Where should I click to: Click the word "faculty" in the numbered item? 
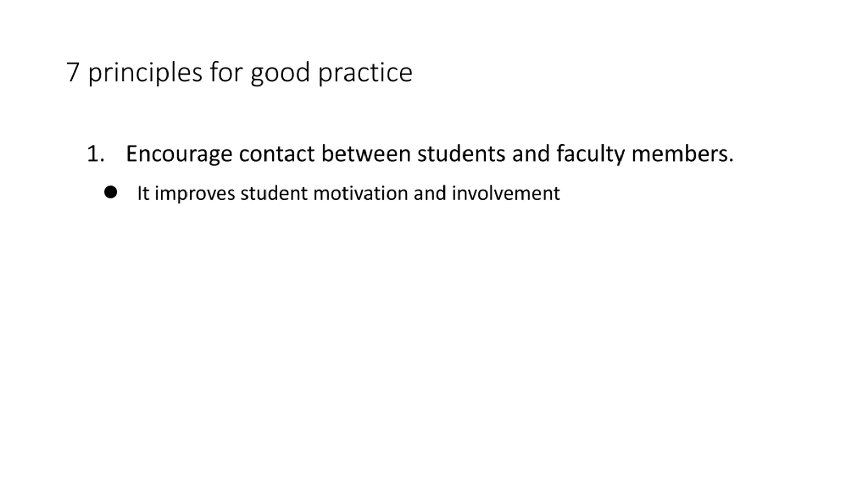(590, 154)
